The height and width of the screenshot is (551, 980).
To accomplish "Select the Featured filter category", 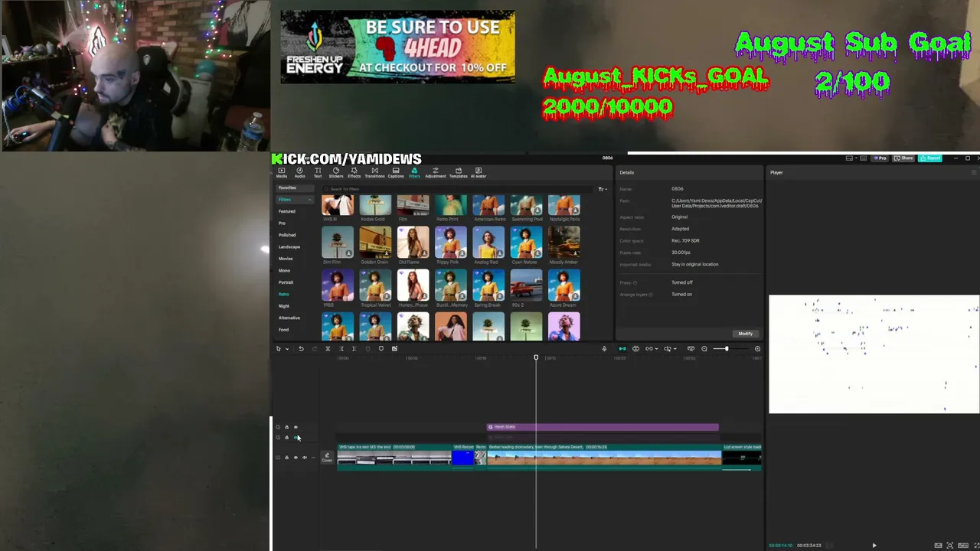I will pyautogui.click(x=286, y=211).
